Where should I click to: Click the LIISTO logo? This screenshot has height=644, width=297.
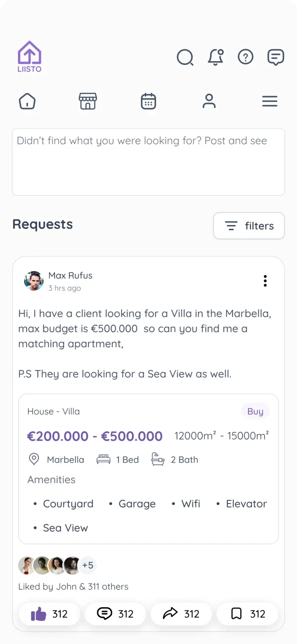(x=29, y=57)
